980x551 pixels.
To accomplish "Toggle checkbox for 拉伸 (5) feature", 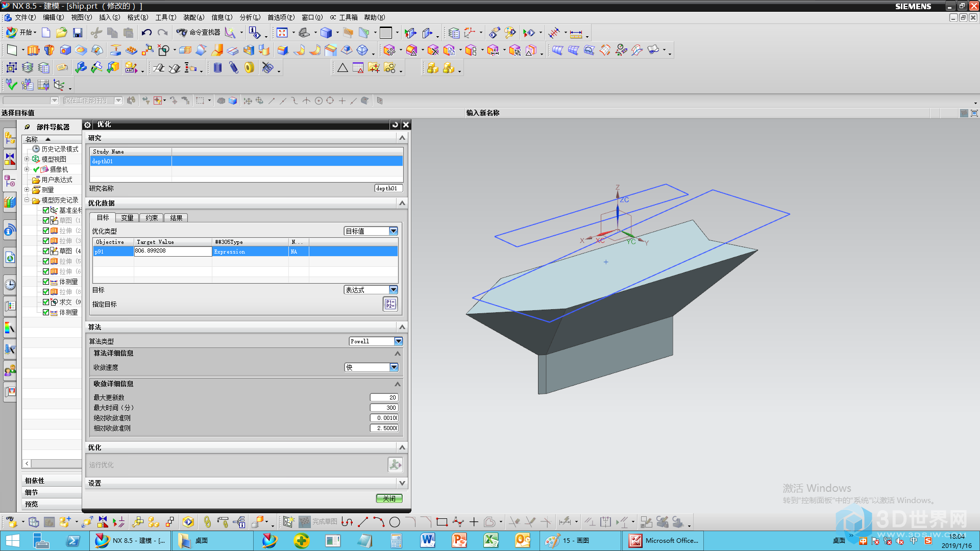I will (46, 261).
